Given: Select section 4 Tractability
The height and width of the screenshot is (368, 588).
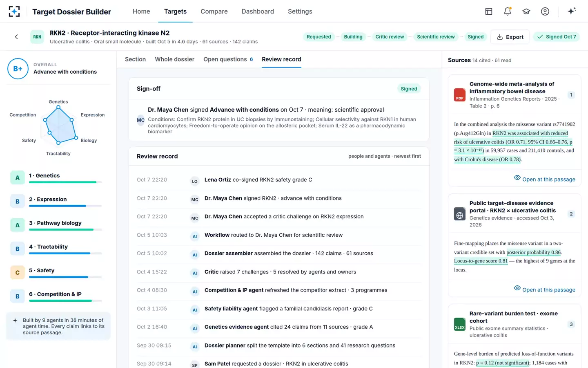Looking at the screenshot, I should (x=58, y=249).
